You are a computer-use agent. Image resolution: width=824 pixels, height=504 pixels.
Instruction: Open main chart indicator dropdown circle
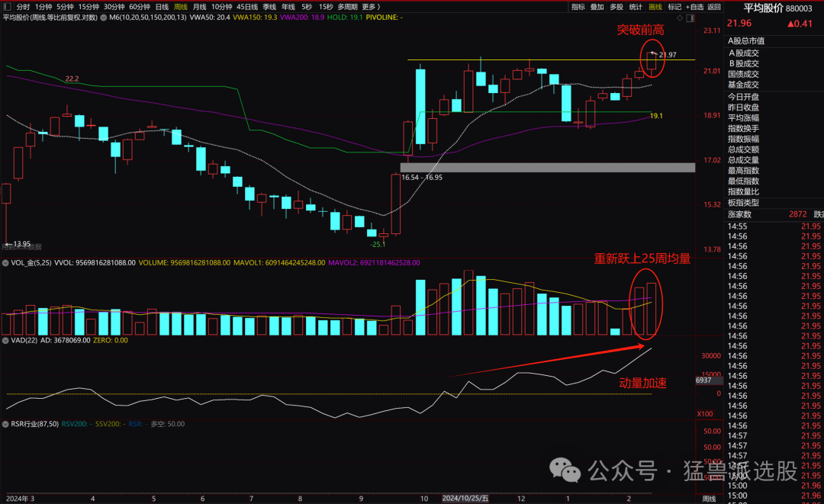(x=104, y=18)
